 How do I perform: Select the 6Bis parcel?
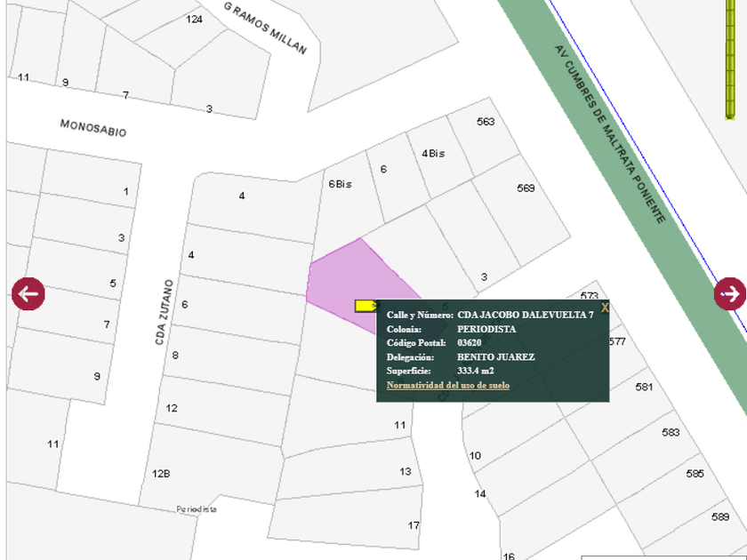pos(340,184)
